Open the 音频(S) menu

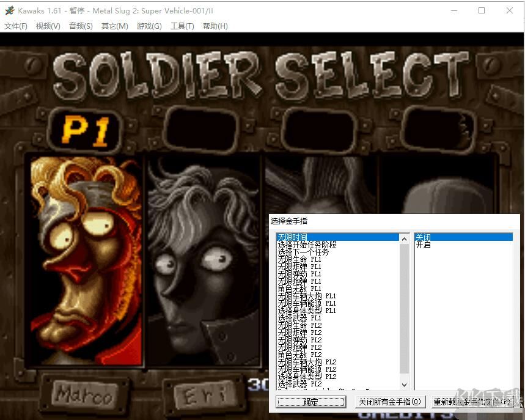[81, 26]
